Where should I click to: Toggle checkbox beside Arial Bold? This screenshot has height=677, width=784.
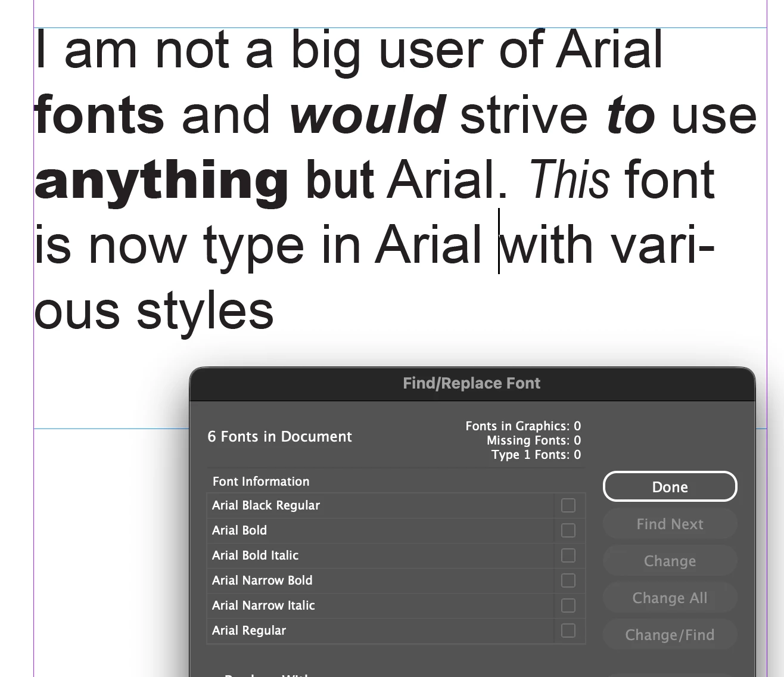568,530
